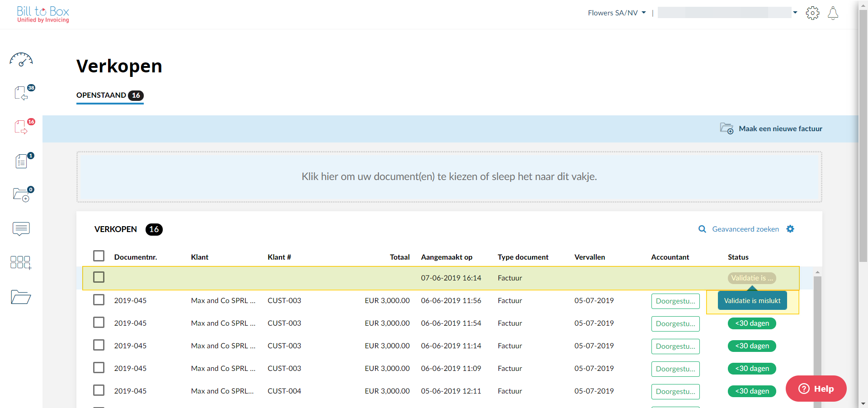Image resolution: width=868 pixels, height=408 pixels.
Task: Click Maak een nieuwe factuur
Action: pyautogui.click(x=780, y=129)
